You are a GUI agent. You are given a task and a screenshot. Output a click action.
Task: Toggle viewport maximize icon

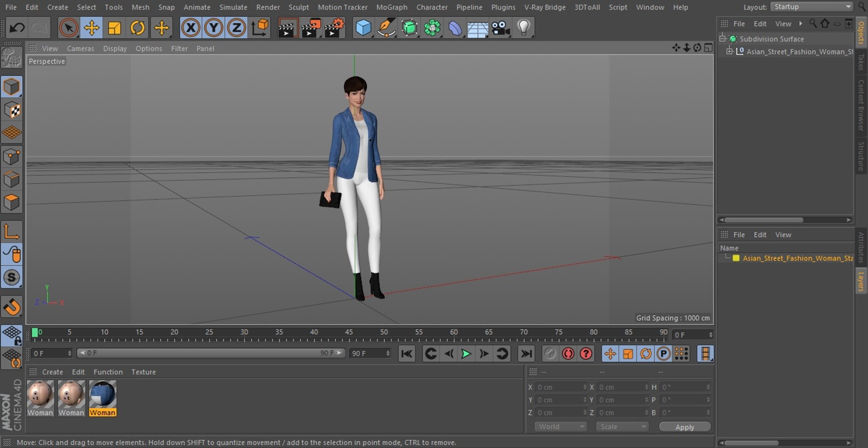click(708, 48)
